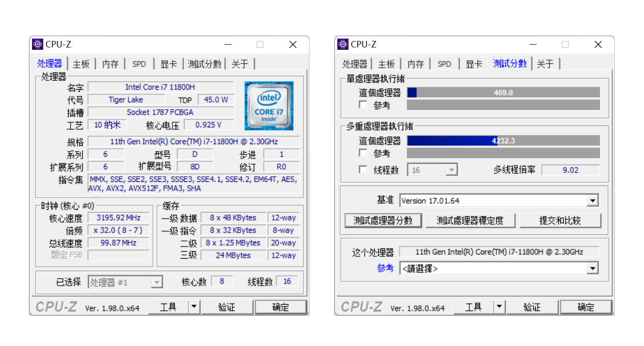Click 工具 button in right window
This screenshot has height=346, width=644.
[x=473, y=307]
